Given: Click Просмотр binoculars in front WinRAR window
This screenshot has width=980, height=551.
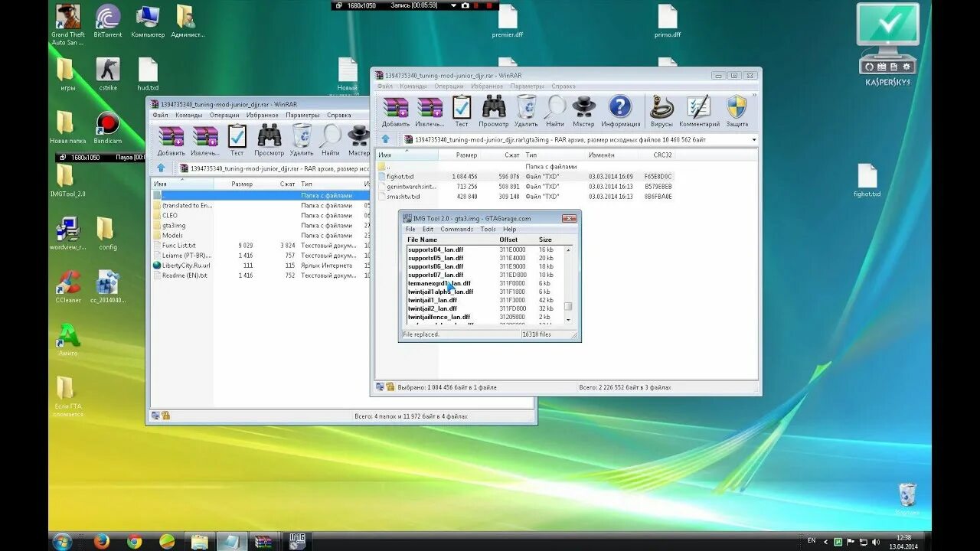Looking at the screenshot, I should (494, 112).
